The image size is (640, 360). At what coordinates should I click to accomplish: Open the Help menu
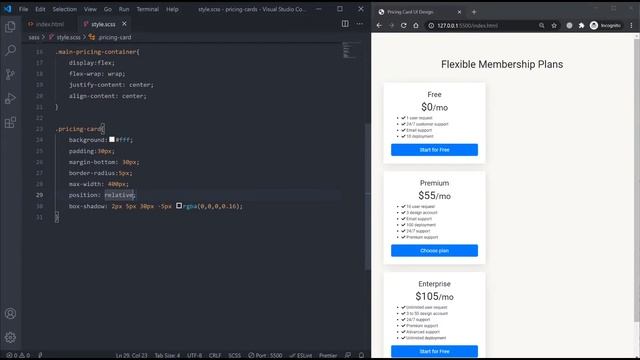click(172, 9)
